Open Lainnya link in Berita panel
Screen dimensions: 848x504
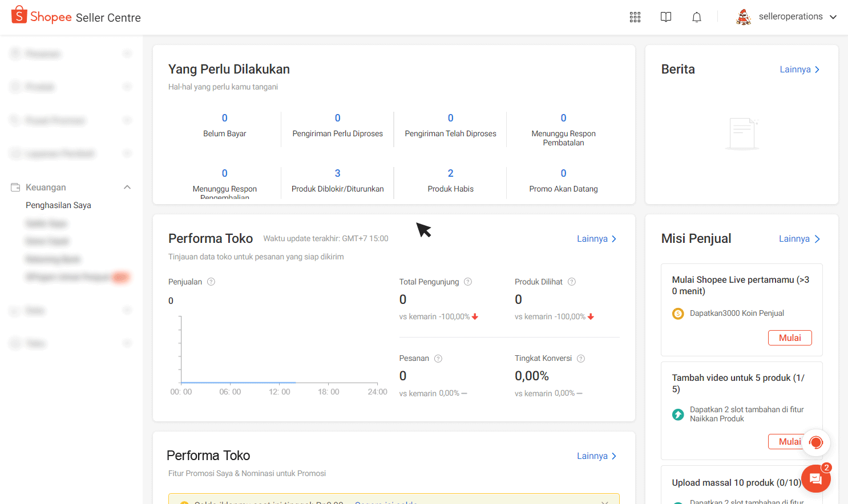[x=799, y=70]
